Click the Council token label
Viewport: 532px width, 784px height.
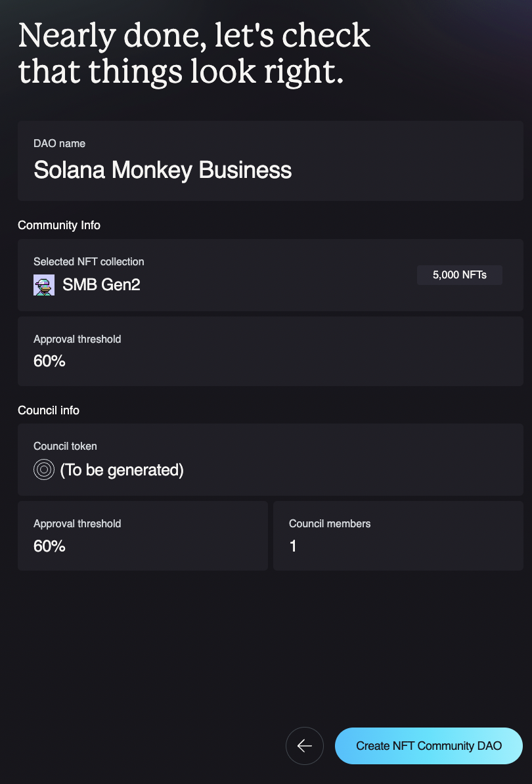(65, 446)
